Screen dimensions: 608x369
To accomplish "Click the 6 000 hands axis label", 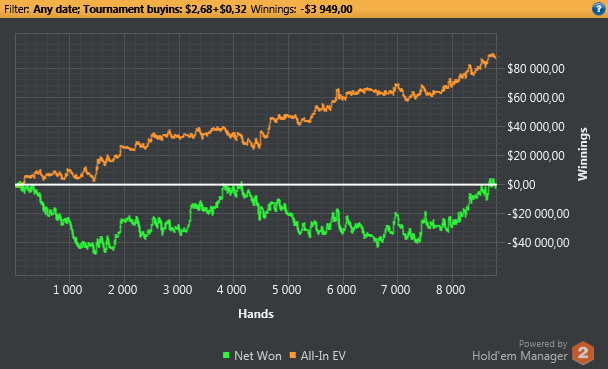I will (342, 290).
